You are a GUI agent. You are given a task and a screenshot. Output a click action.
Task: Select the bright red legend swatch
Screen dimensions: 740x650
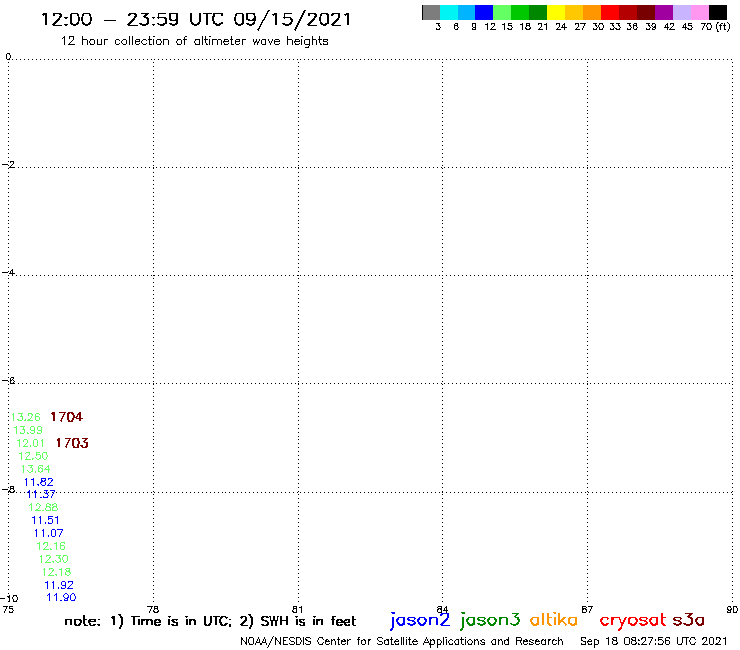(609, 12)
